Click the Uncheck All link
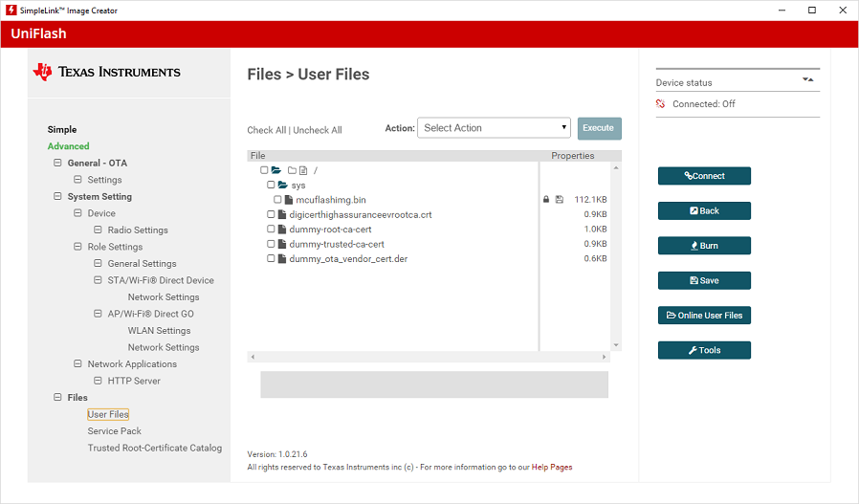This screenshot has height=504, width=859. (x=318, y=130)
